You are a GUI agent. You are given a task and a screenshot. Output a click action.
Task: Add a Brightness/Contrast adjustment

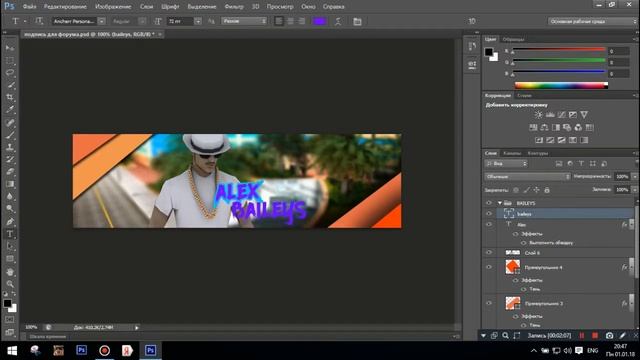point(539,115)
